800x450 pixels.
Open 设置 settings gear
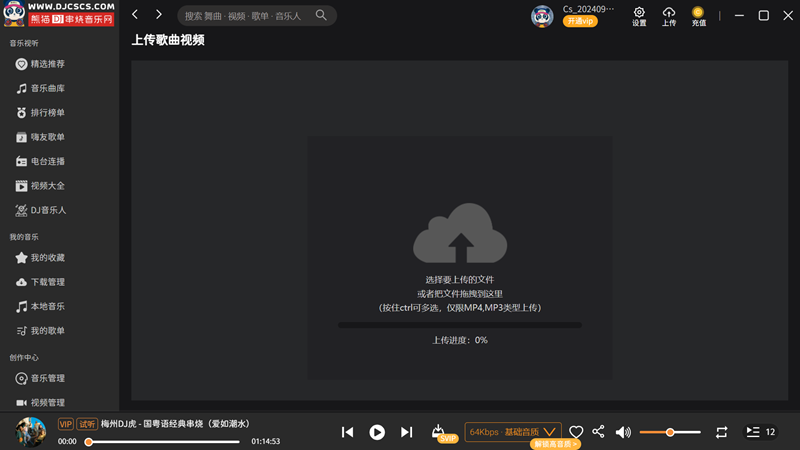coord(639,16)
